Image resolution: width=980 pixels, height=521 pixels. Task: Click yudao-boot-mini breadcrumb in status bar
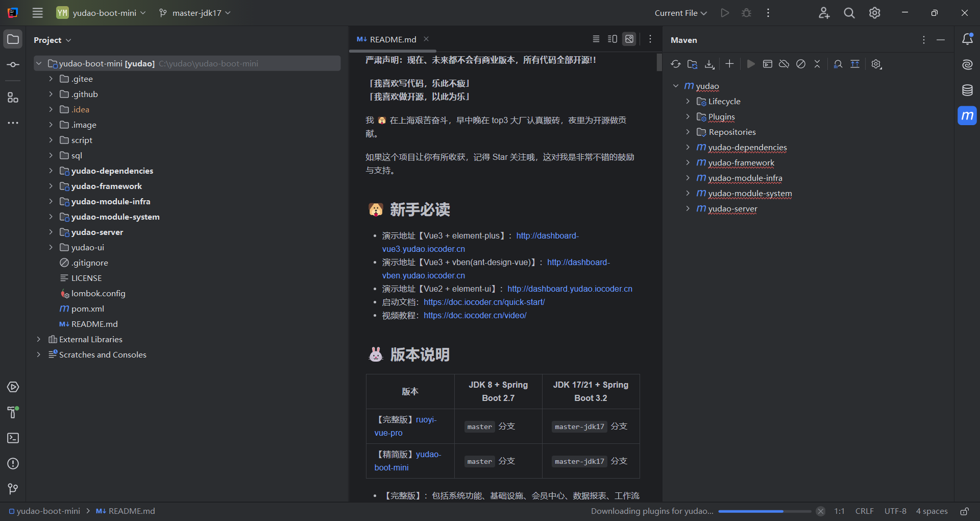pyautogui.click(x=44, y=511)
